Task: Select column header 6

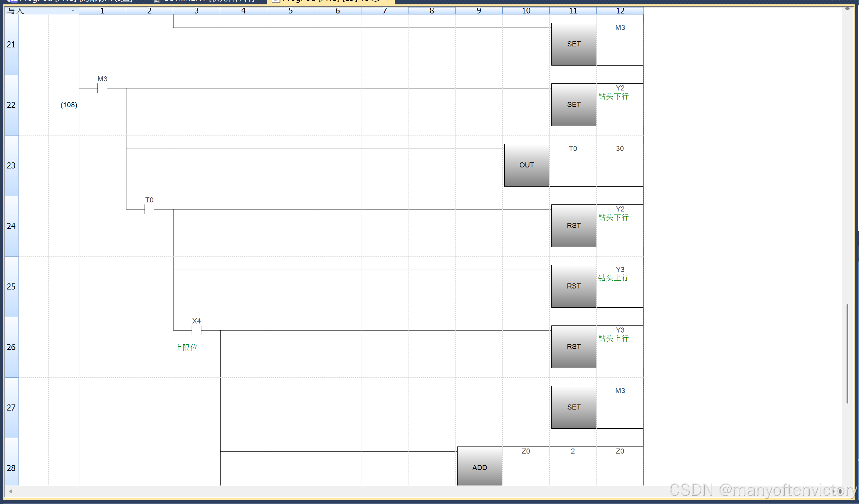Action: (x=338, y=10)
